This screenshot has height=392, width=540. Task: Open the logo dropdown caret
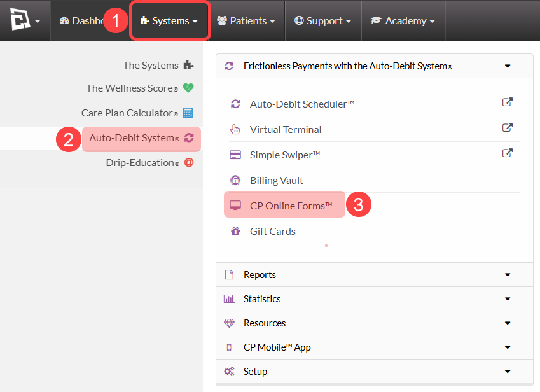[x=38, y=21]
